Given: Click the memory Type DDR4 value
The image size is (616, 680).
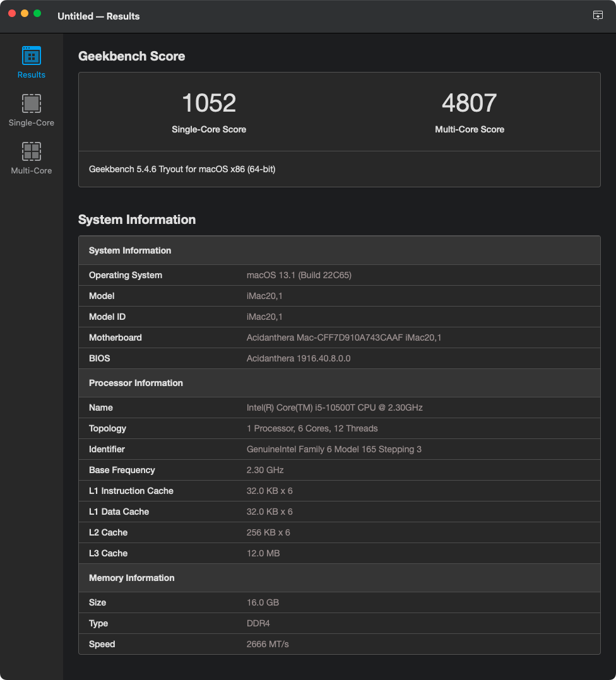Looking at the screenshot, I should [258, 623].
